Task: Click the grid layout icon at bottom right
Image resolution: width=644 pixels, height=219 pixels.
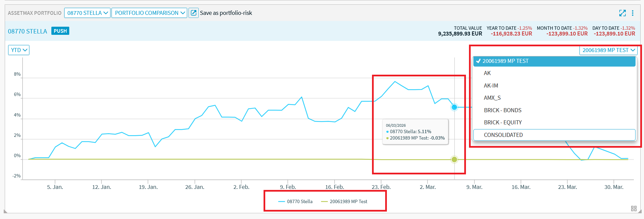Action: 634,209
